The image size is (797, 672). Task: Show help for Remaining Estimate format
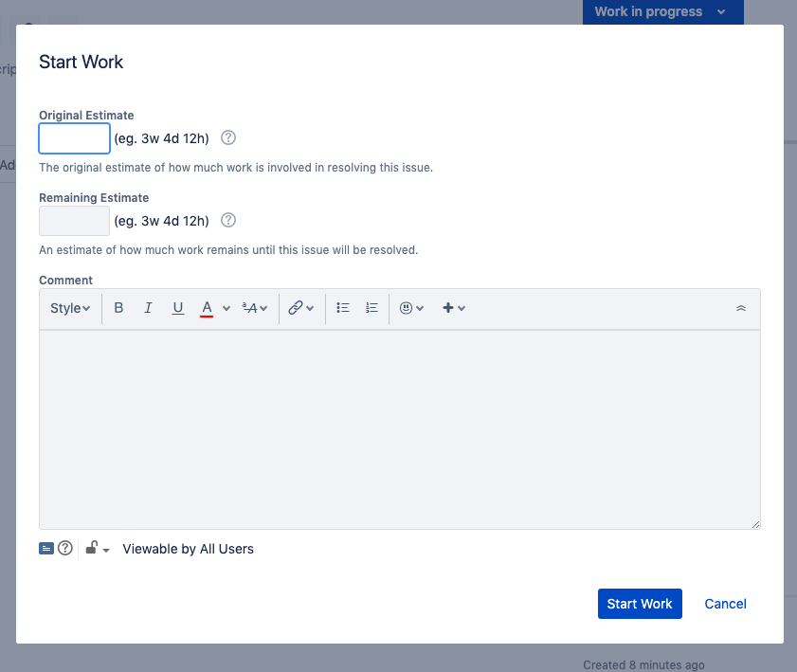click(228, 220)
